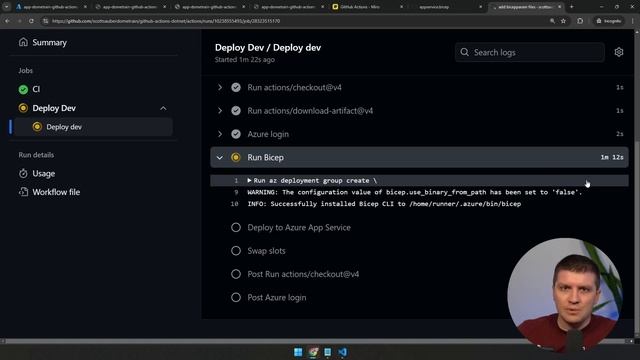This screenshot has height=360, width=640.
Task: Click the Post Azure login pending circle icon
Action: pos(236,298)
